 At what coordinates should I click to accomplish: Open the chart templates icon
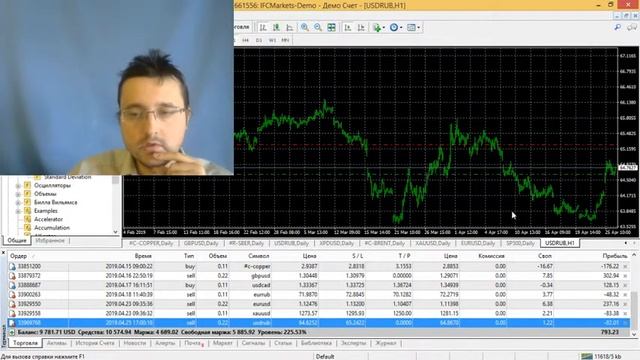(x=411, y=27)
